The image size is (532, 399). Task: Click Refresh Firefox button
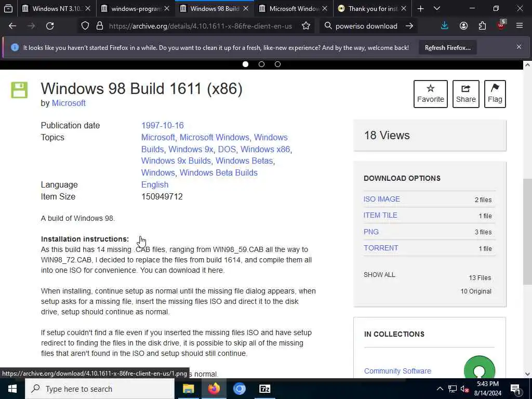pyautogui.click(x=447, y=47)
